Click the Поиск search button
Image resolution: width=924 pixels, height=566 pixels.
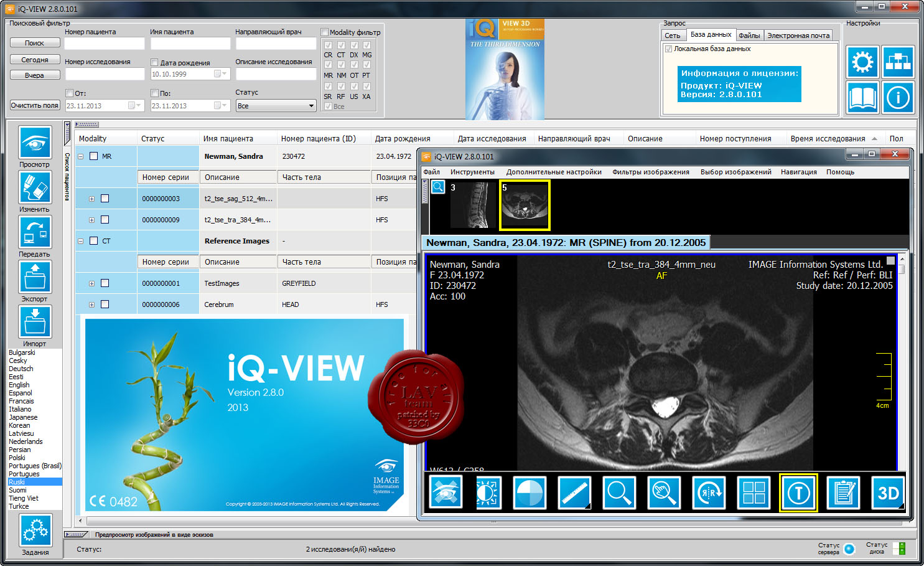[35, 43]
